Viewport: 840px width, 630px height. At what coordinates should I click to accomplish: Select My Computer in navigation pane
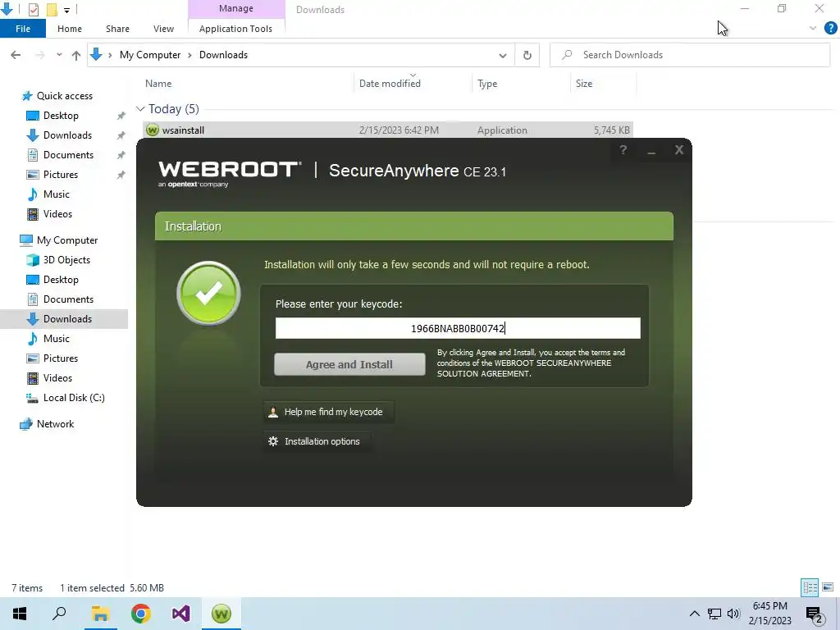[67, 240]
